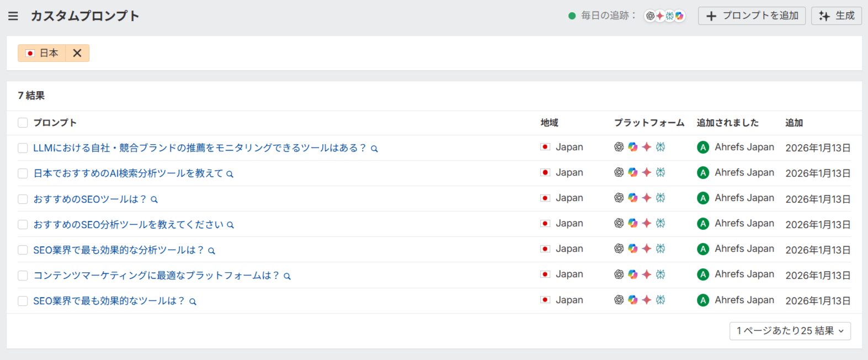This screenshot has height=360, width=868.
Task: Click ChatGPT icon in LLMにおける自社 row
Action: 619,147
